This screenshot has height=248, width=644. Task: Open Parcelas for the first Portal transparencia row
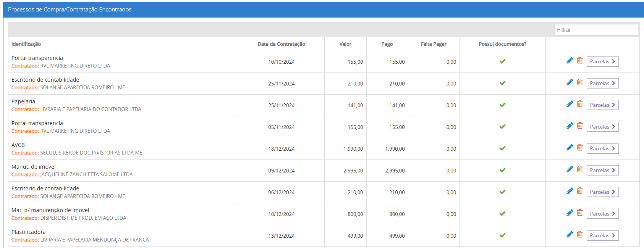coord(602,61)
